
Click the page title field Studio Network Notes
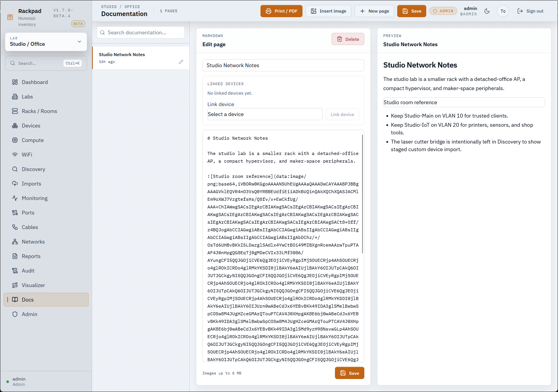283,65
